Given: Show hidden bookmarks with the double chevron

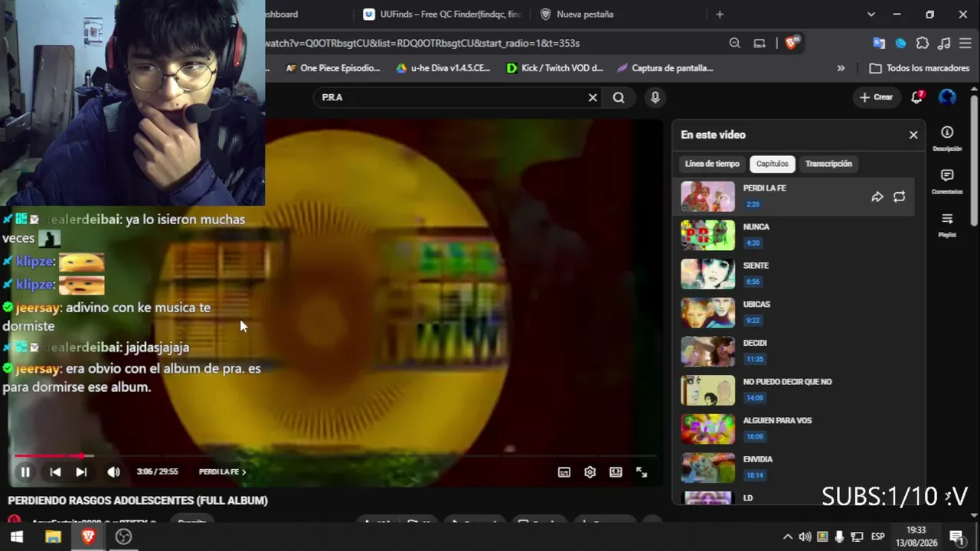Looking at the screenshot, I should pos(841,68).
